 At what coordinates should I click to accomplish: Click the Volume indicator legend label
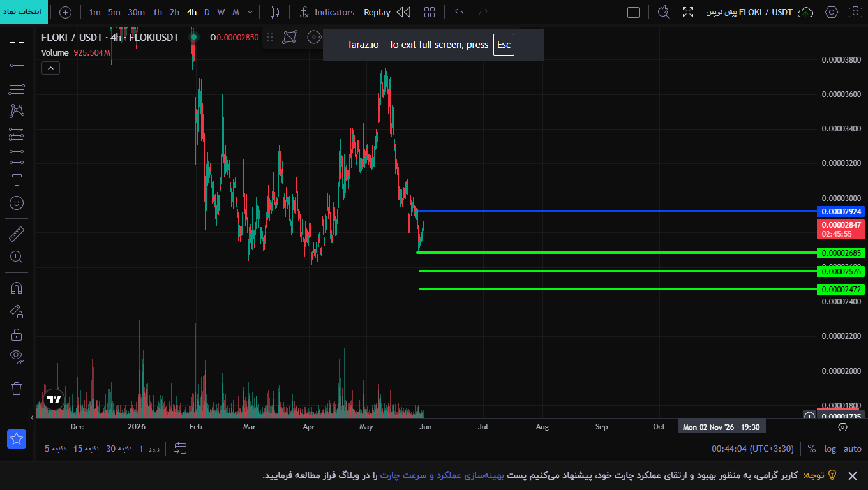click(x=55, y=52)
